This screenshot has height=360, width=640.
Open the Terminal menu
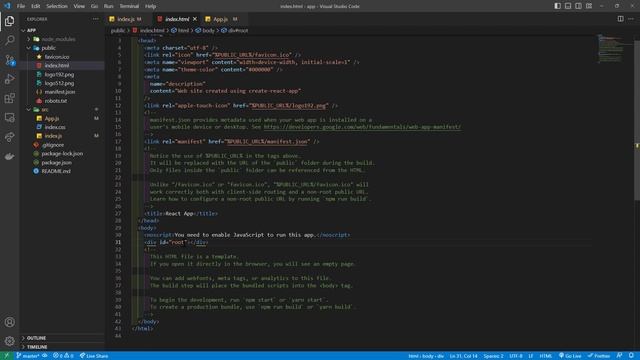click(x=129, y=6)
